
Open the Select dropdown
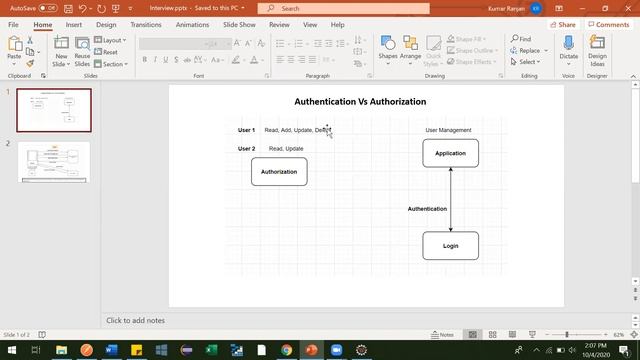click(x=525, y=62)
